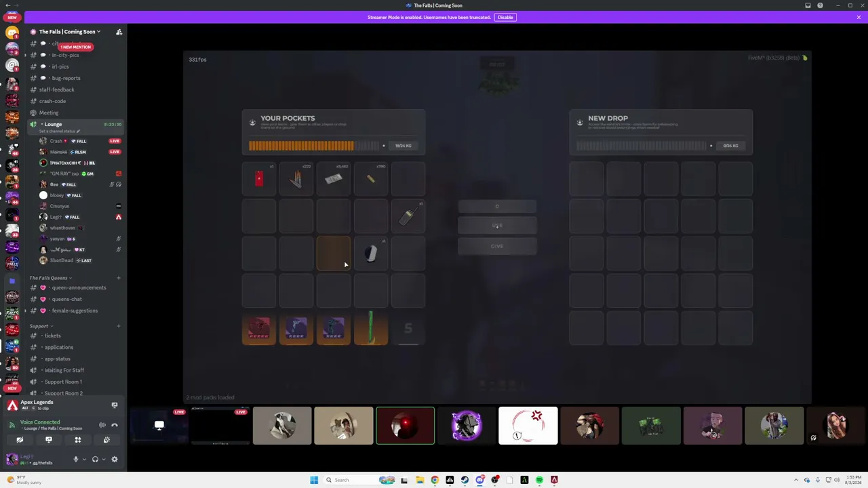This screenshot has height=488, width=868.
Task: Open Discord User Settings gear
Action: tap(114, 460)
